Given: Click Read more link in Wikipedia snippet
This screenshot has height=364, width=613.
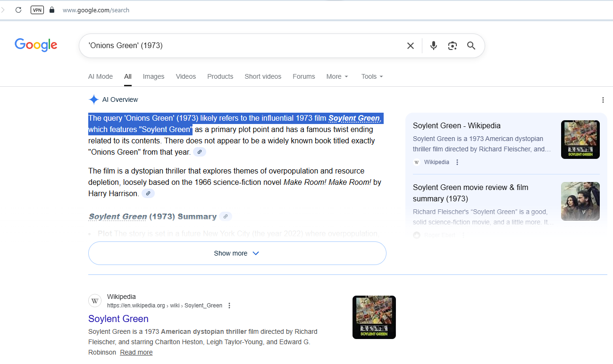Looking at the screenshot, I should point(136,352).
